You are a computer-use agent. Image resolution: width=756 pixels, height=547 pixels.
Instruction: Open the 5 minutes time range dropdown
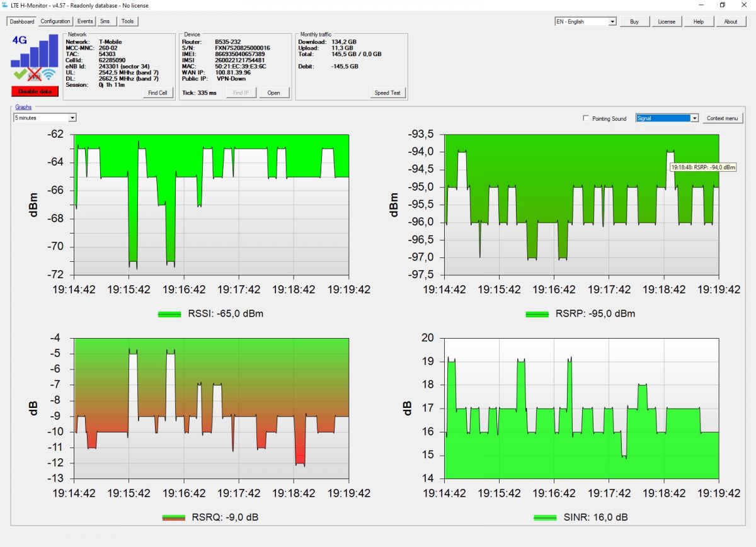(x=45, y=118)
